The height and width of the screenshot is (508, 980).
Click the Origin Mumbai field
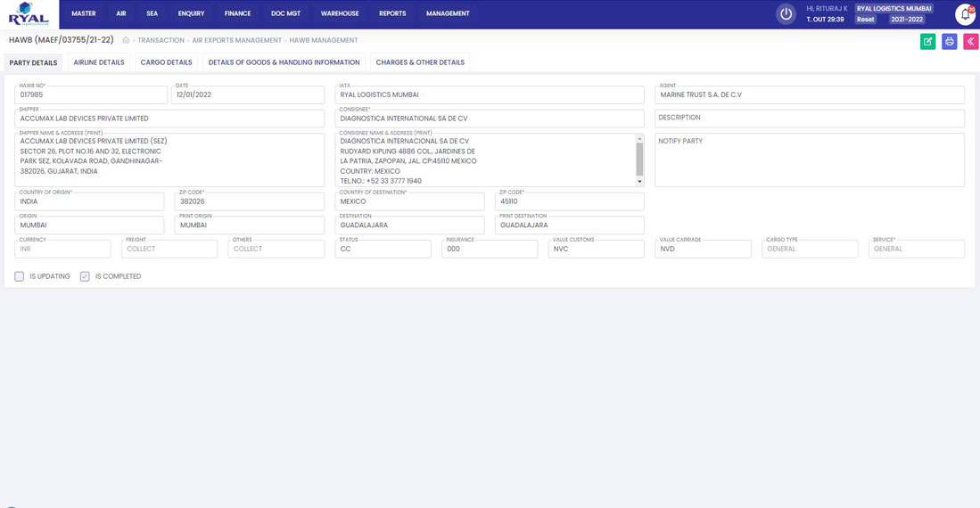point(89,225)
